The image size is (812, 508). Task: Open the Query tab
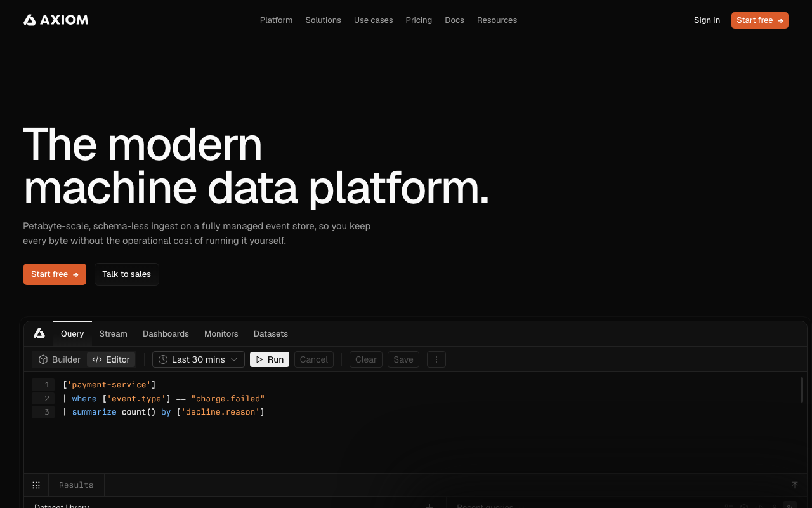(72, 334)
